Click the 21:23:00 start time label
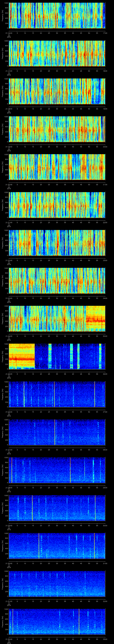 (x=9, y=298)
